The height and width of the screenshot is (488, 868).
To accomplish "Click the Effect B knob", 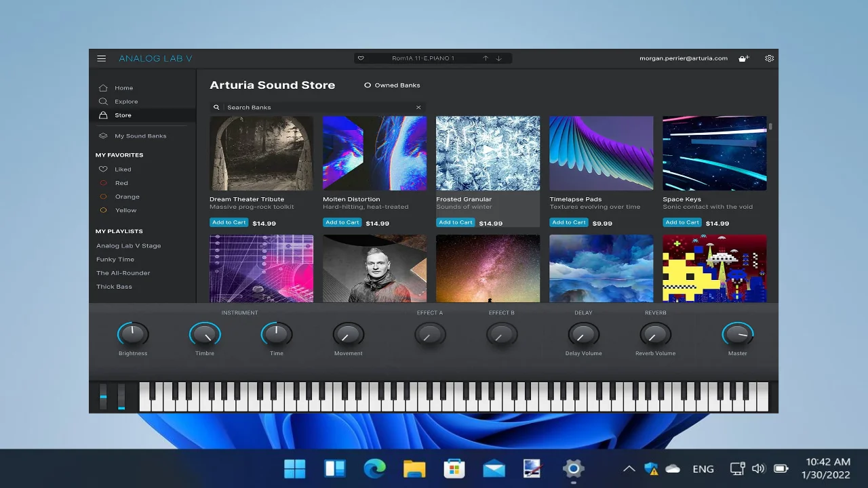I will coord(502,334).
